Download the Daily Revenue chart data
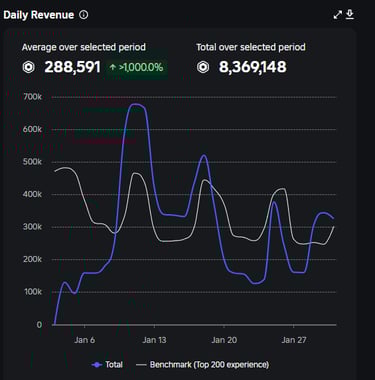375x380 pixels. (350, 15)
